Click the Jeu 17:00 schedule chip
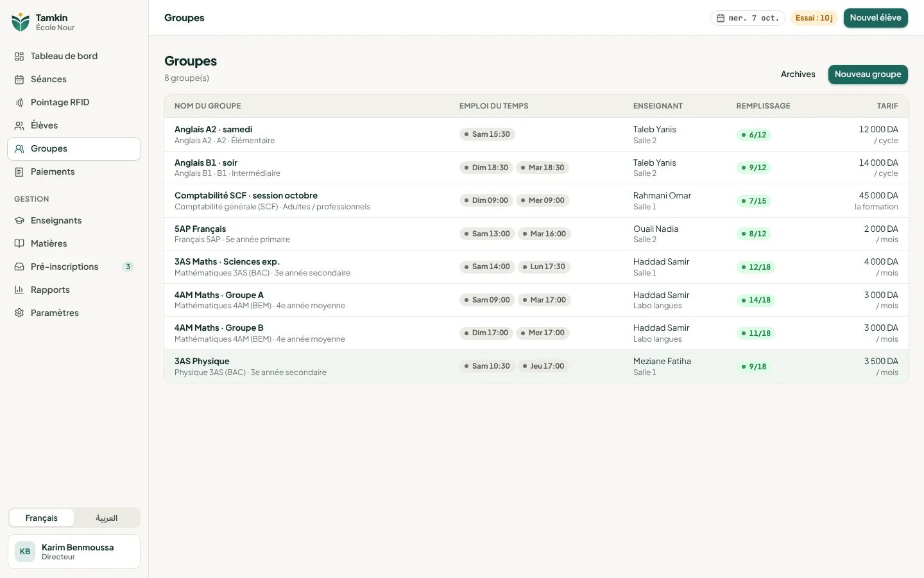Image resolution: width=924 pixels, height=578 pixels. click(x=543, y=366)
